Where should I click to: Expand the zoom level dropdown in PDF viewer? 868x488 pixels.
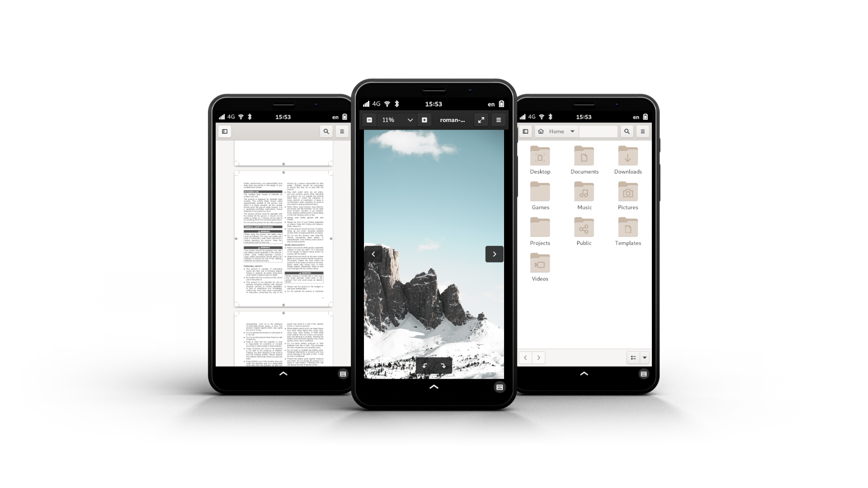click(x=409, y=120)
